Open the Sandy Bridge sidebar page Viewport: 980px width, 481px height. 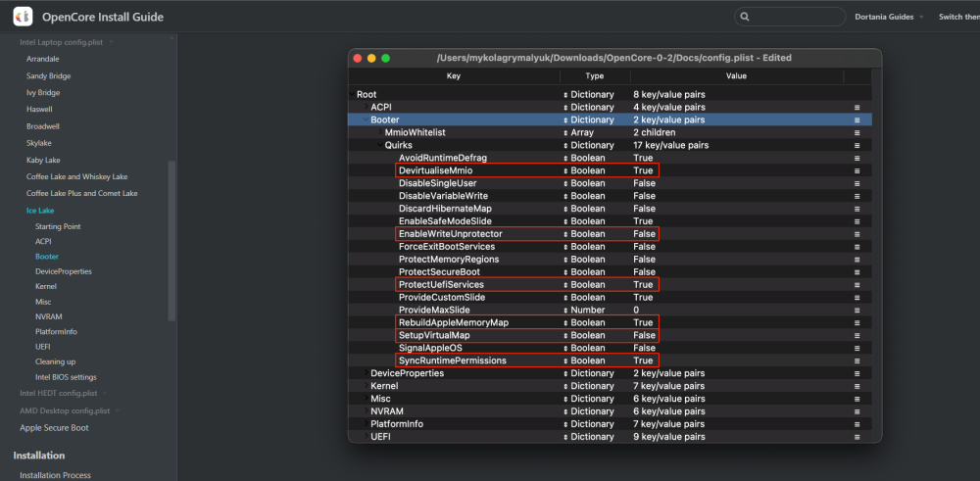click(x=48, y=75)
